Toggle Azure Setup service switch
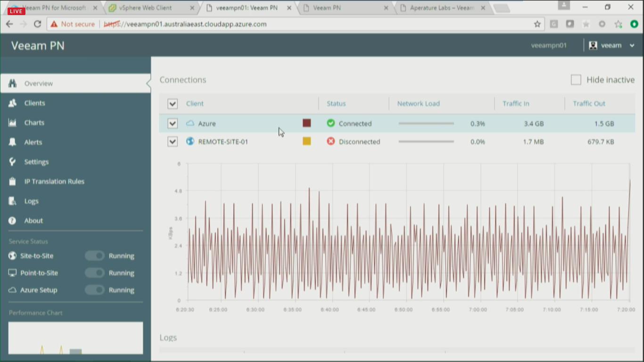Screen dimensions: 644x362 click(x=95, y=290)
